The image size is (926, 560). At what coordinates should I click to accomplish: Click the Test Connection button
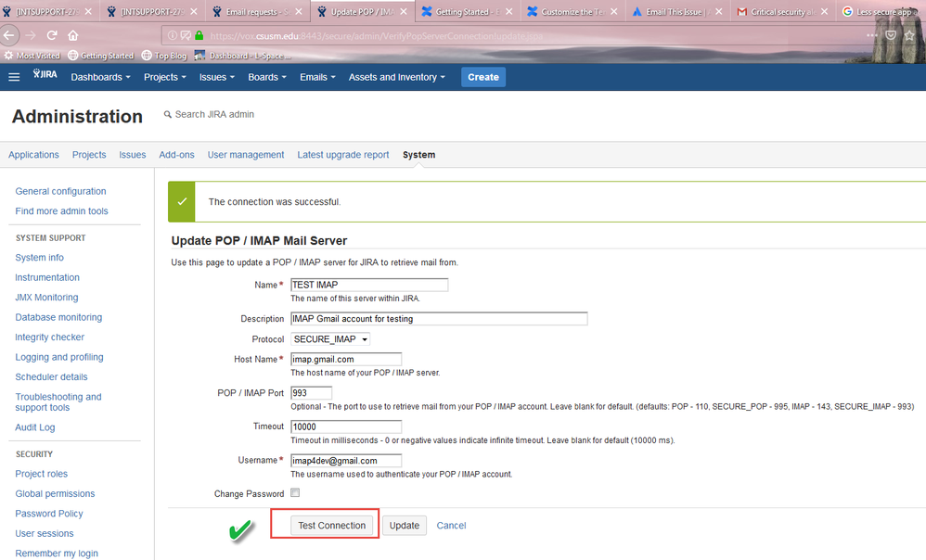(332, 525)
